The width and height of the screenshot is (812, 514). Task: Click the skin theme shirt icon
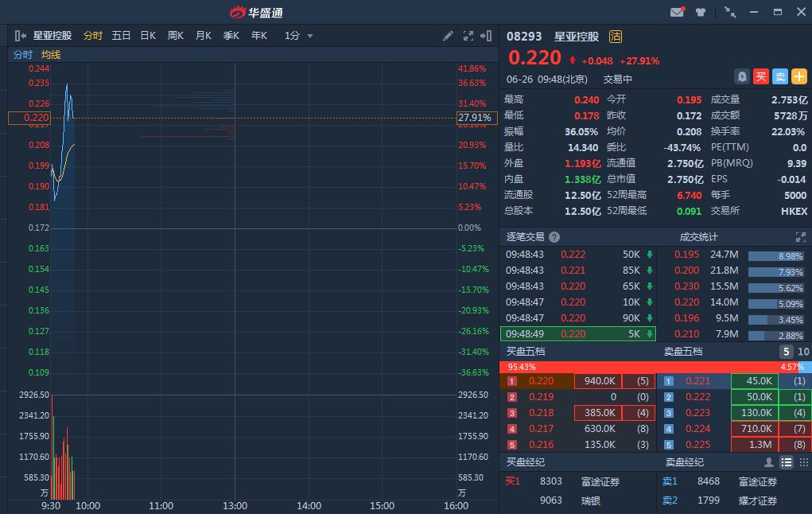click(x=701, y=12)
